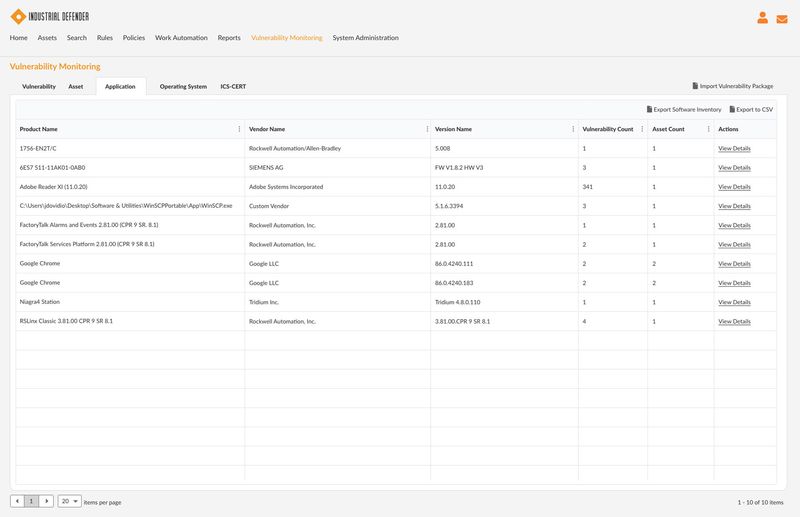Click the Industrial Defender logo
The height and width of the screenshot is (517, 800).
coord(49,16)
